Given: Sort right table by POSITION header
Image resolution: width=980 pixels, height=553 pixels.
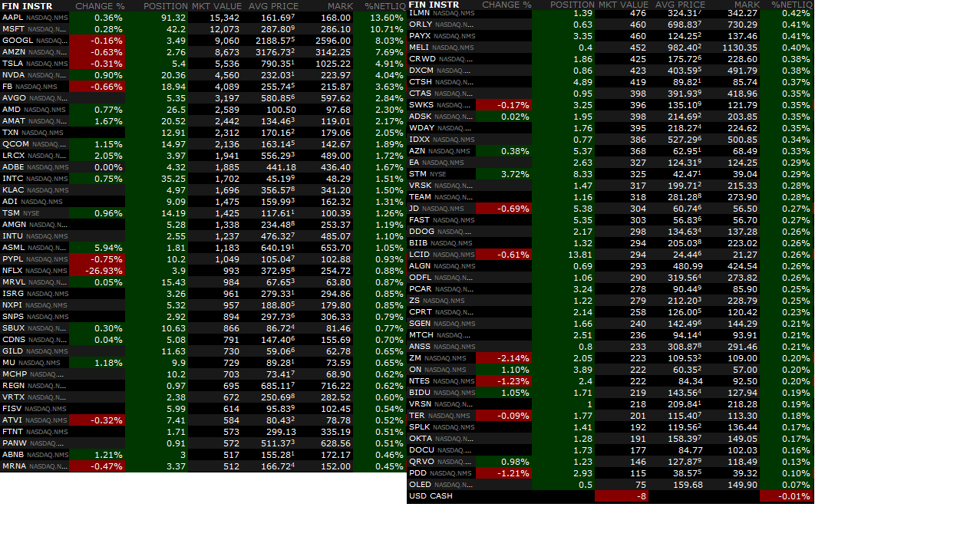Looking at the screenshot, I should point(572,5).
